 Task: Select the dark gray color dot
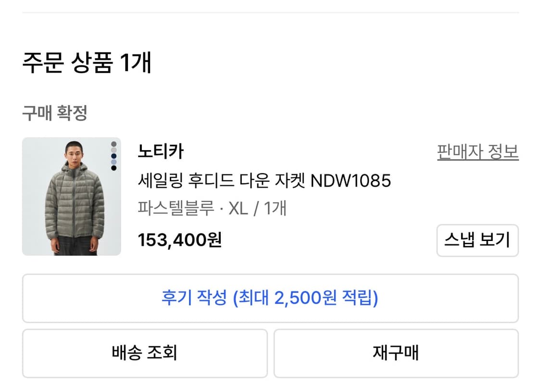tap(113, 144)
